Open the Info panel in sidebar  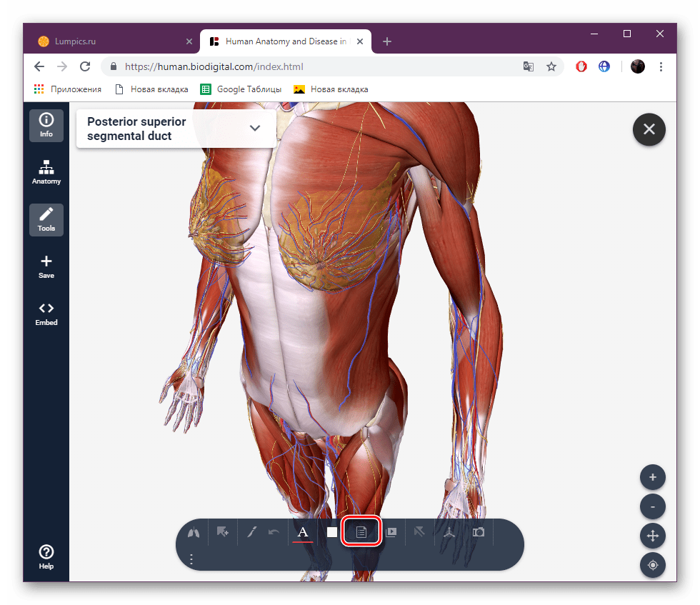point(46,125)
